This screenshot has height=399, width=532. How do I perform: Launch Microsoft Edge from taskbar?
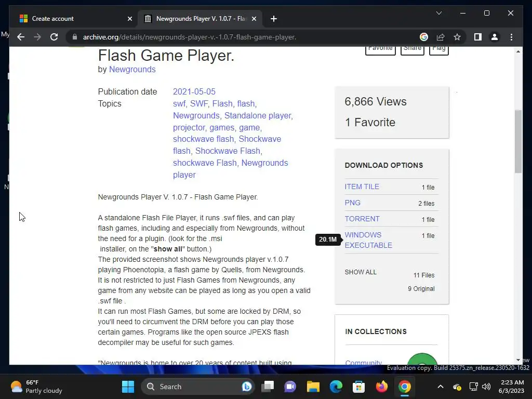pos(336,387)
